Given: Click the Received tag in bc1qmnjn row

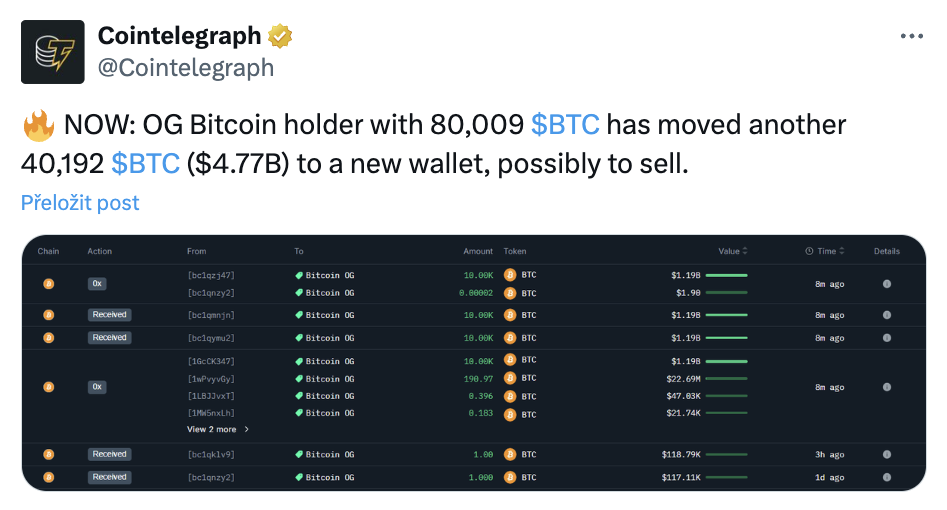Looking at the screenshot, I should (109, 315).
